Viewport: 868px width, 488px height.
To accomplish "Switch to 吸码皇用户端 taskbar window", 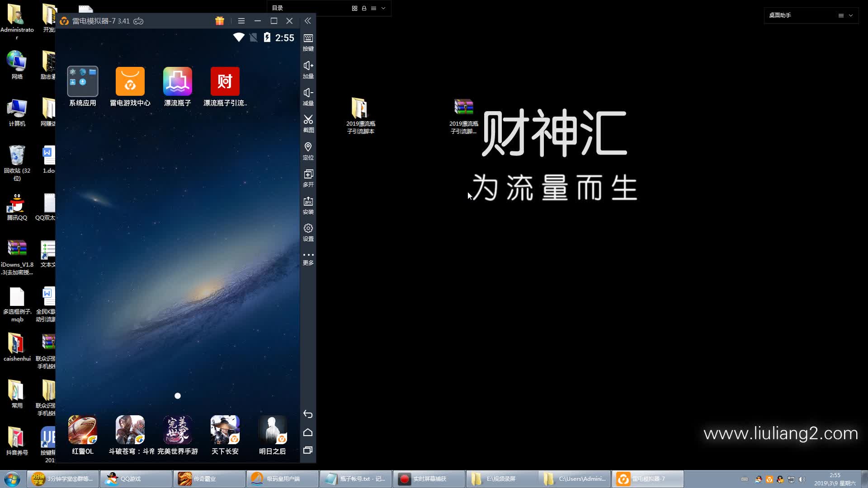I will 283,479.
